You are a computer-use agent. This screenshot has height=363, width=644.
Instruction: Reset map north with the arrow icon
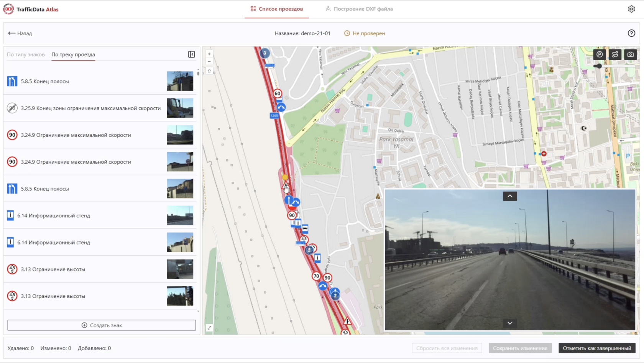[209, 71]
